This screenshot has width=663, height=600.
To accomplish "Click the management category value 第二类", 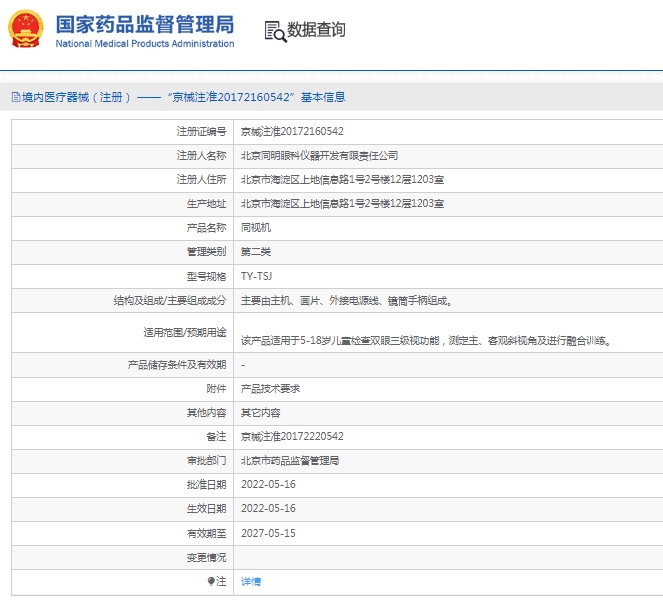I will coord(256,251).
